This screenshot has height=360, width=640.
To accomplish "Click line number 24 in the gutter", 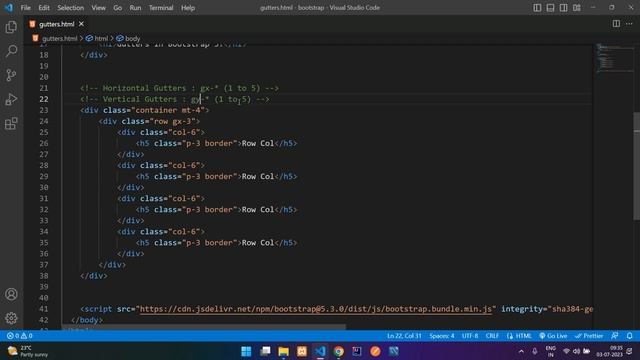I will point(44,121).
